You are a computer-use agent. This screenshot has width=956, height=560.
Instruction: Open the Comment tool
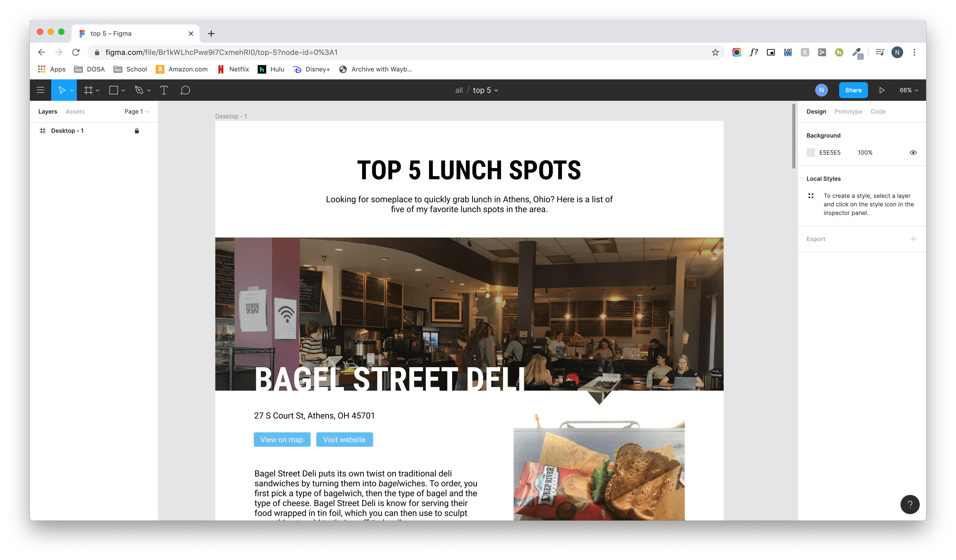coord(185,90)
